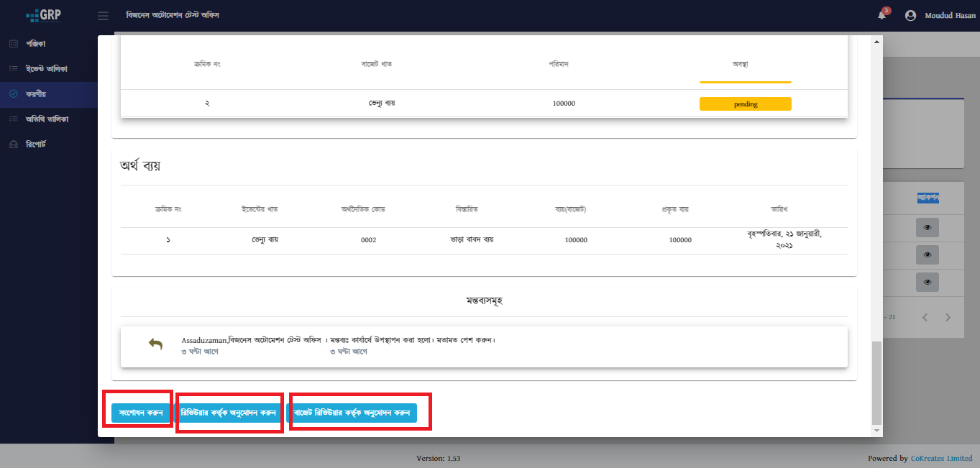Click the top eye view button in background list
Image resolution: width=980 pixels, height=468 pixels.
point(928,227)
